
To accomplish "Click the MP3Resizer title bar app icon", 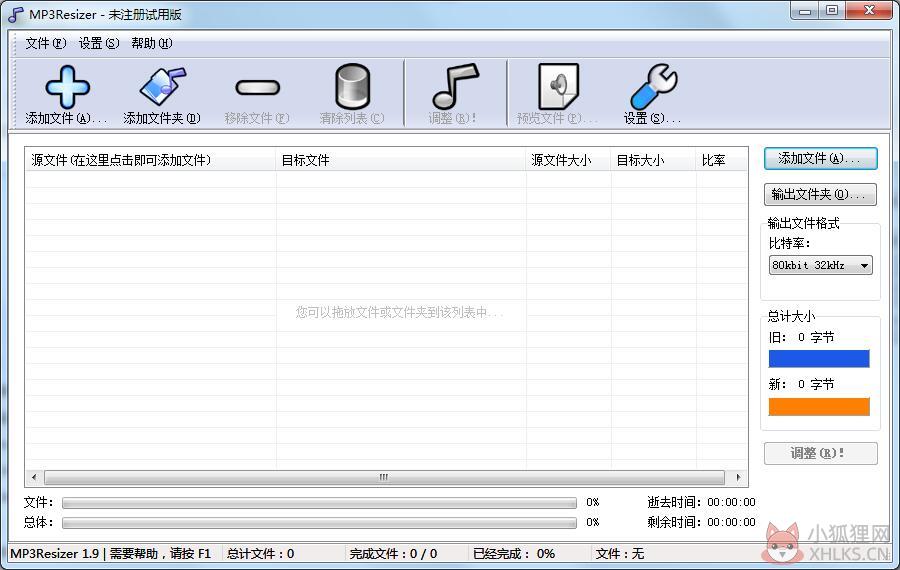I will 16,15.
